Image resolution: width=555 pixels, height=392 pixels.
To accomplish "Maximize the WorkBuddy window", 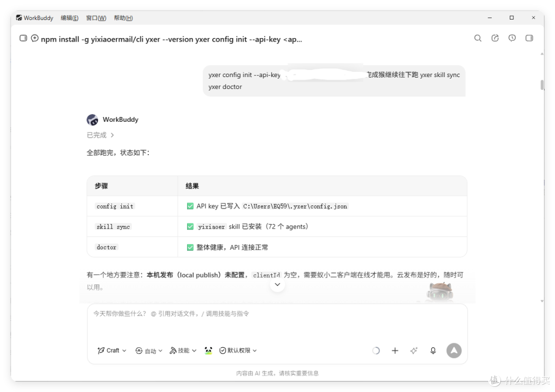I will pos(511,17).
